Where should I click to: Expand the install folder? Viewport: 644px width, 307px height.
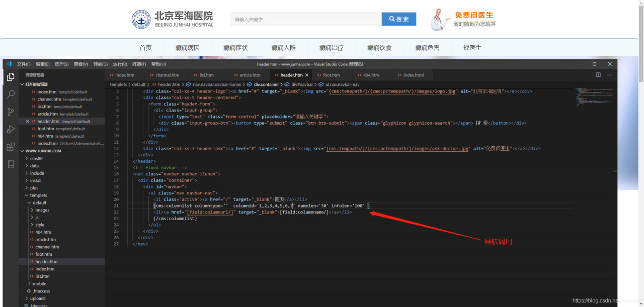coord(36,180)
